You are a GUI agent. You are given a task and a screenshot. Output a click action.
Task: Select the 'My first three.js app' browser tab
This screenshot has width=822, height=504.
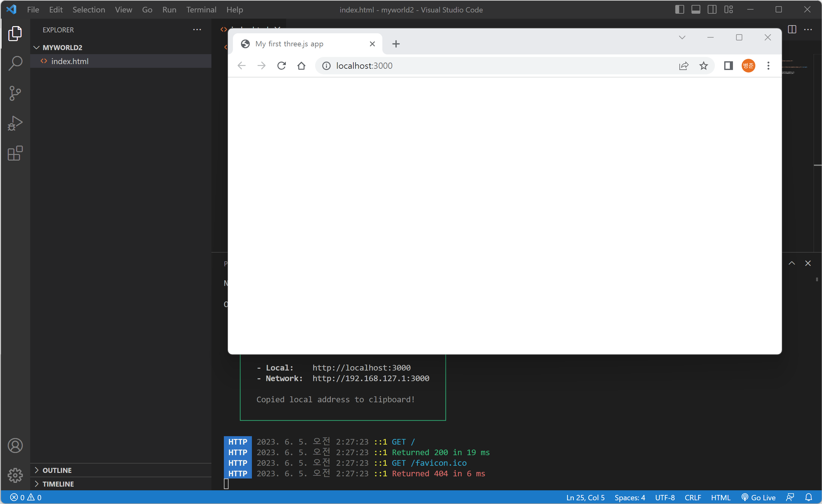tap(289, 44)
